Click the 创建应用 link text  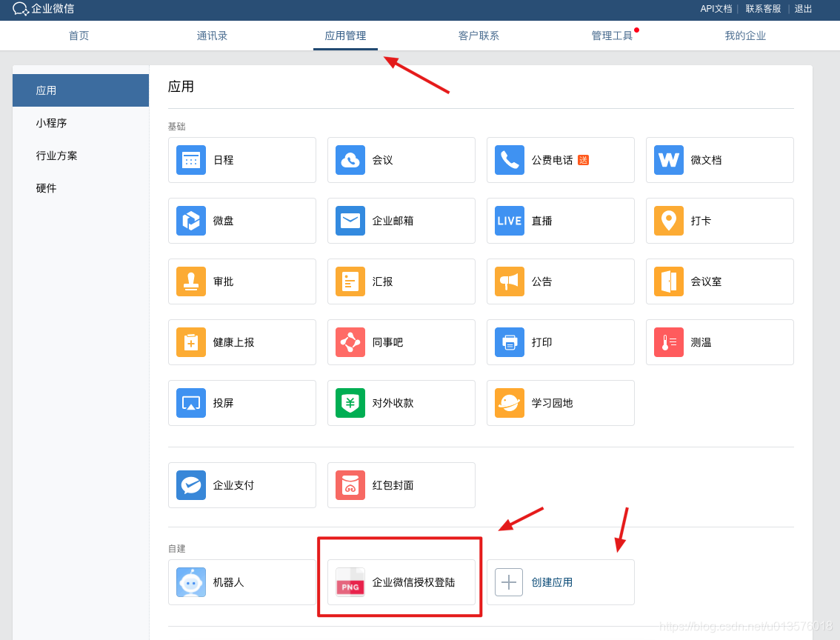553,583
